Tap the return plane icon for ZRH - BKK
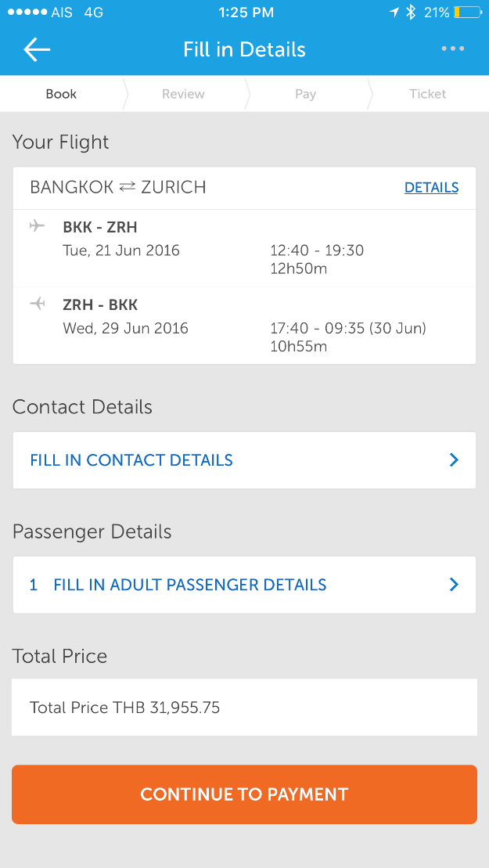The width and height of the screenshot is (489, 868). [37, 304]
